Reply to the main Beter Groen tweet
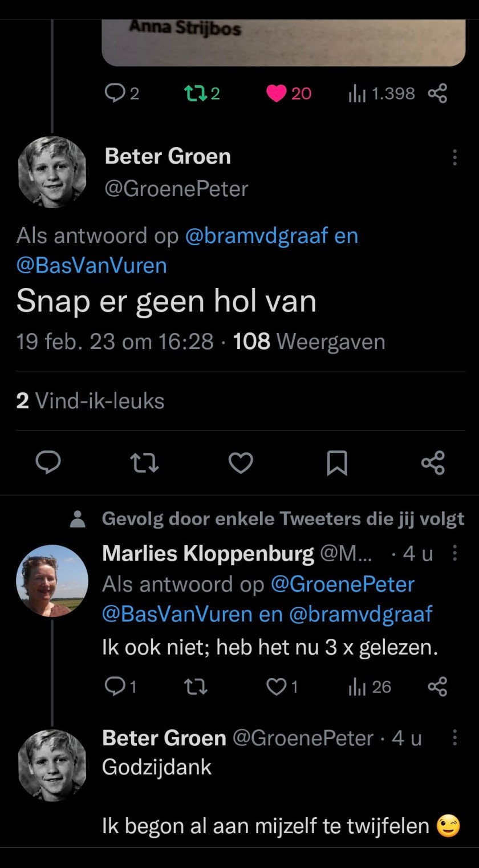Image resolution: width=479 pixels, height=868 pixels. point(49,462)
